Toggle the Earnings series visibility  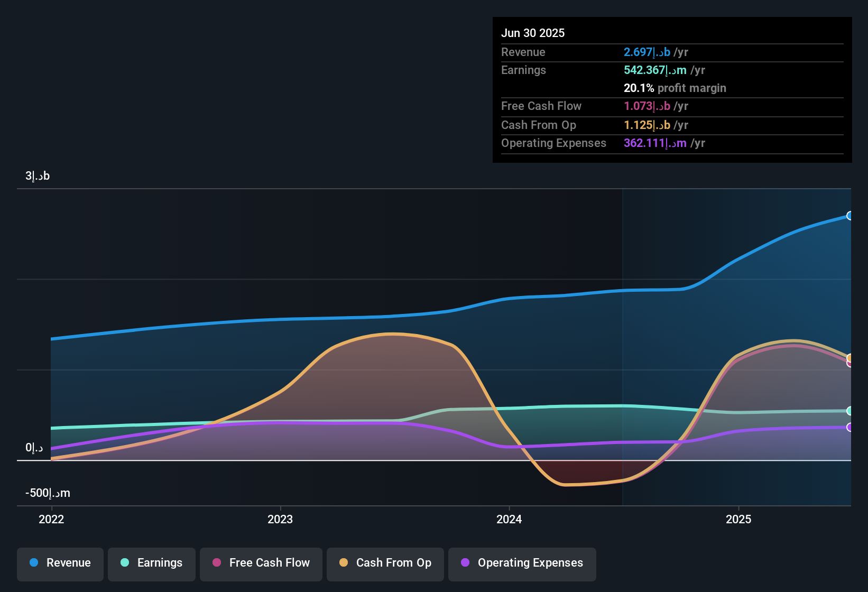click(151, 564)
